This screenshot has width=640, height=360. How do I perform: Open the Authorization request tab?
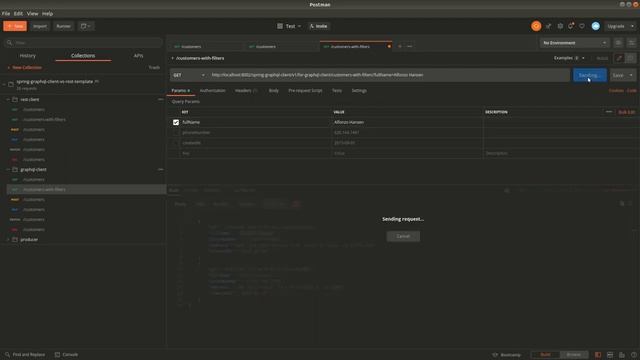point(212,91)
